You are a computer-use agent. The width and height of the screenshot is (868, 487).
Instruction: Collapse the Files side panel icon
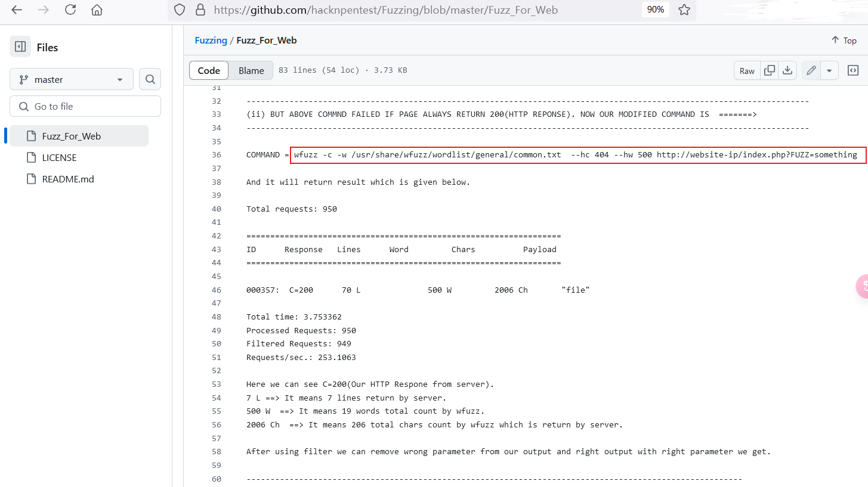pos(20,47)
